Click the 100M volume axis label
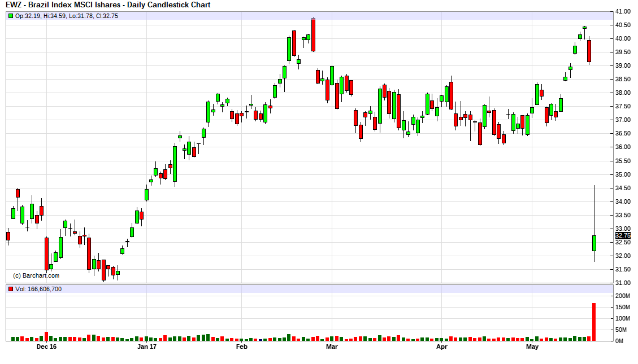The image size is (638, 364). tap(623, 319)
